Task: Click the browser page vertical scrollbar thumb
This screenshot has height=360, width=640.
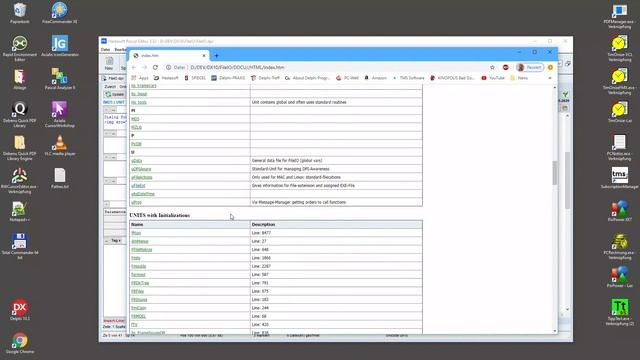Action: tap(555, 173)
